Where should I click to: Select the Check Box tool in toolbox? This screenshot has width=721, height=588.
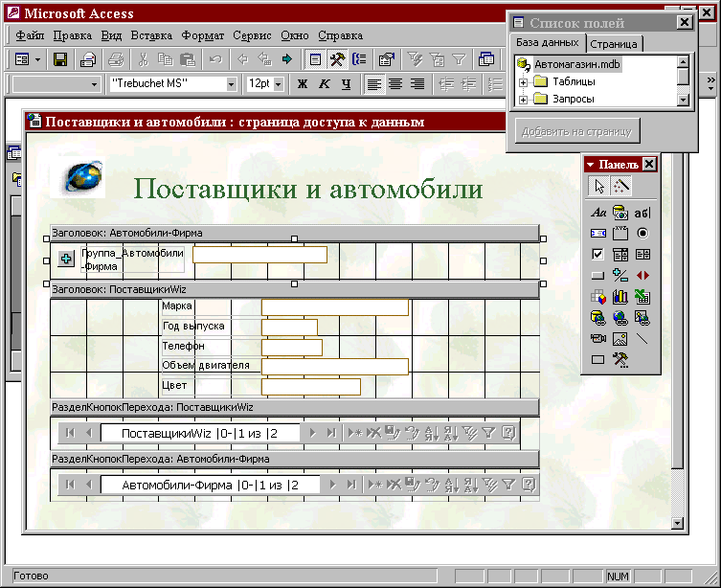click(x=597, y=254)
